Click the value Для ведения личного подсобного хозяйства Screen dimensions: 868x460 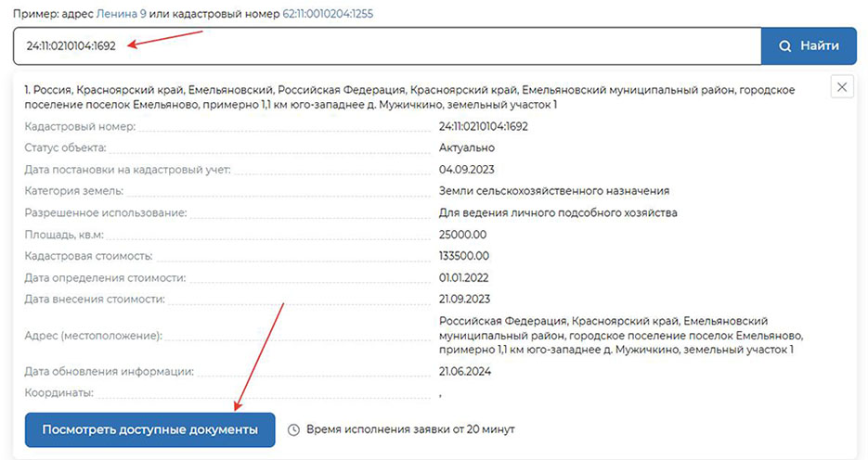(x=558, y=213)
